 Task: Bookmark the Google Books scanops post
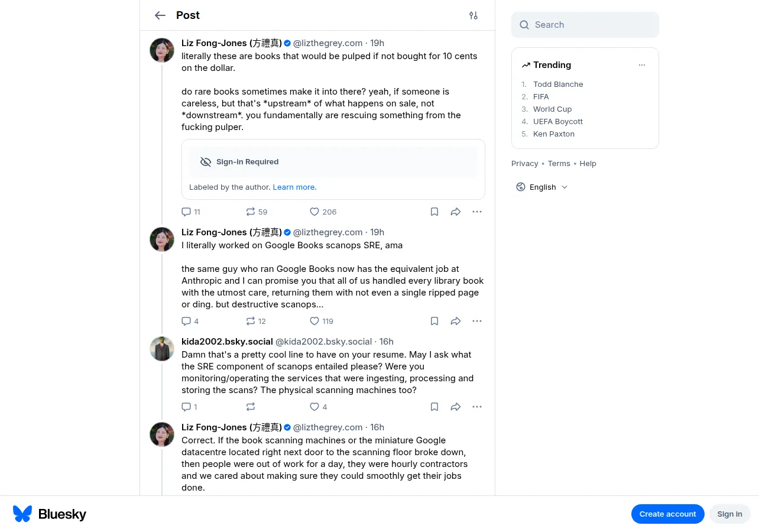[x=434, y=321]
